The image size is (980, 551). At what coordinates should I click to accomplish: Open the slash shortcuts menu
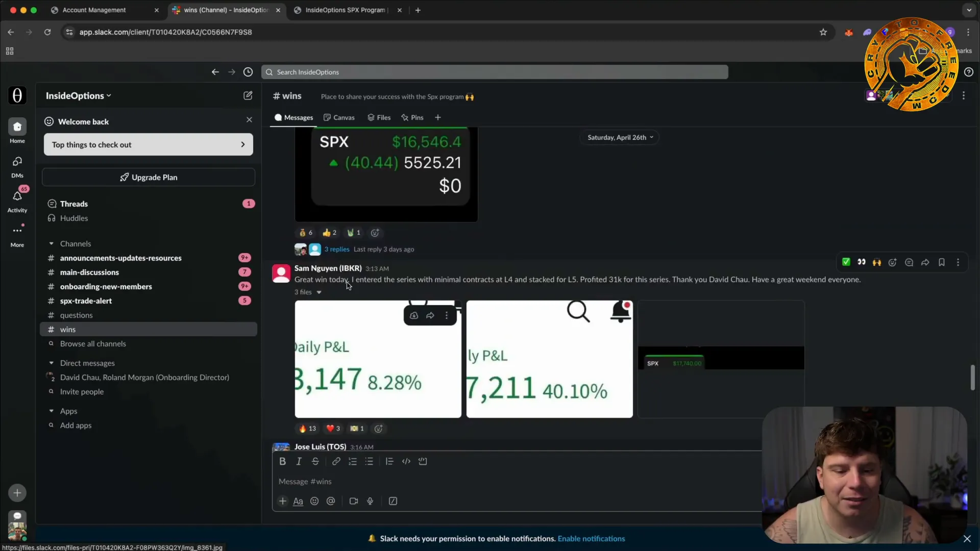tap(393, 501)
